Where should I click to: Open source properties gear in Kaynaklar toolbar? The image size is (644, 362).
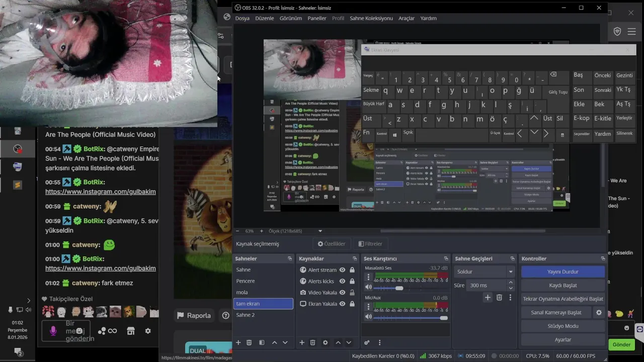tap(326, 342)
